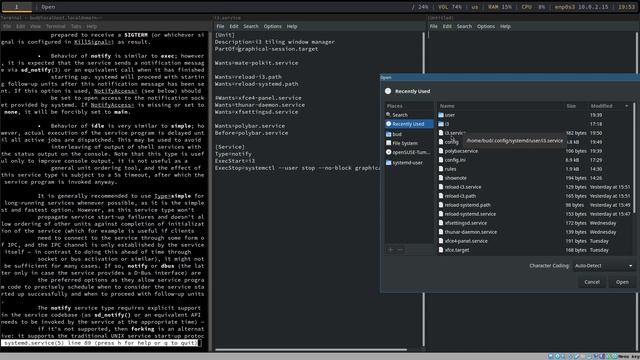This screenshot has width=640, height=360.
Task: Open the Help menu in the i3.service editor
Action: pyautogui.click(x=292, y=26)
